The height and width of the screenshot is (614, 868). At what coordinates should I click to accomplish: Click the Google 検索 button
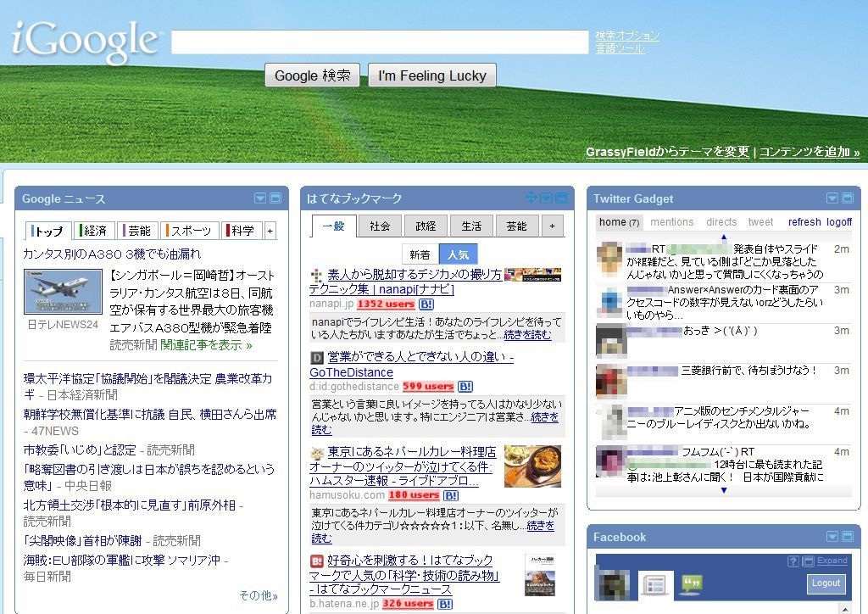pyautogui.click(x=312, y=75)
